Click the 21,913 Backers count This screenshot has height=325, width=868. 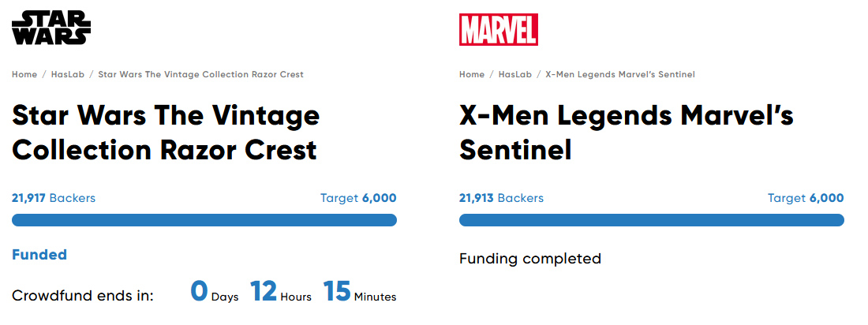[x=501, y=198]
